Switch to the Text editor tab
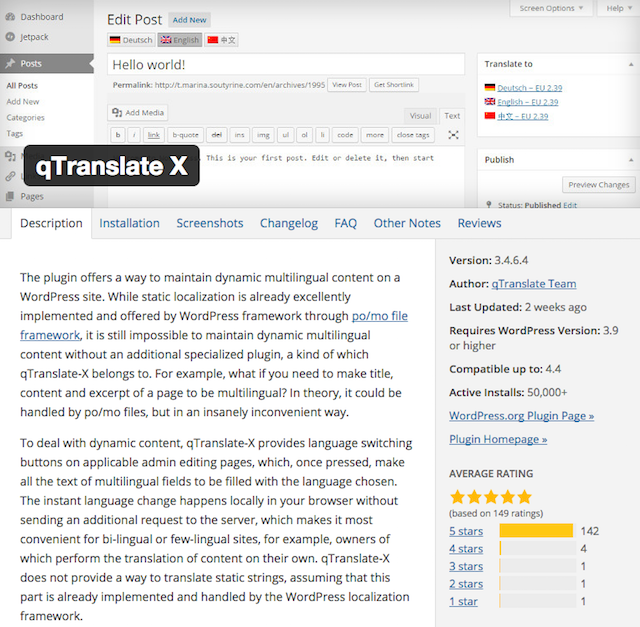 click(x=452, y=116)
